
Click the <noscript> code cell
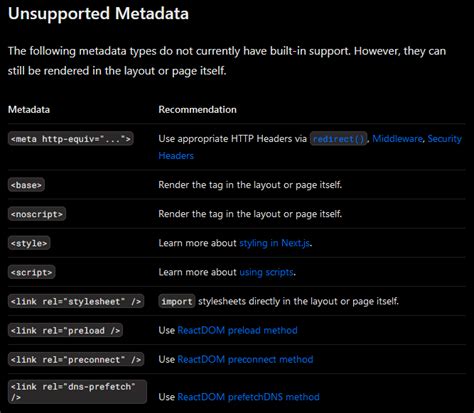tap(37, 214)
